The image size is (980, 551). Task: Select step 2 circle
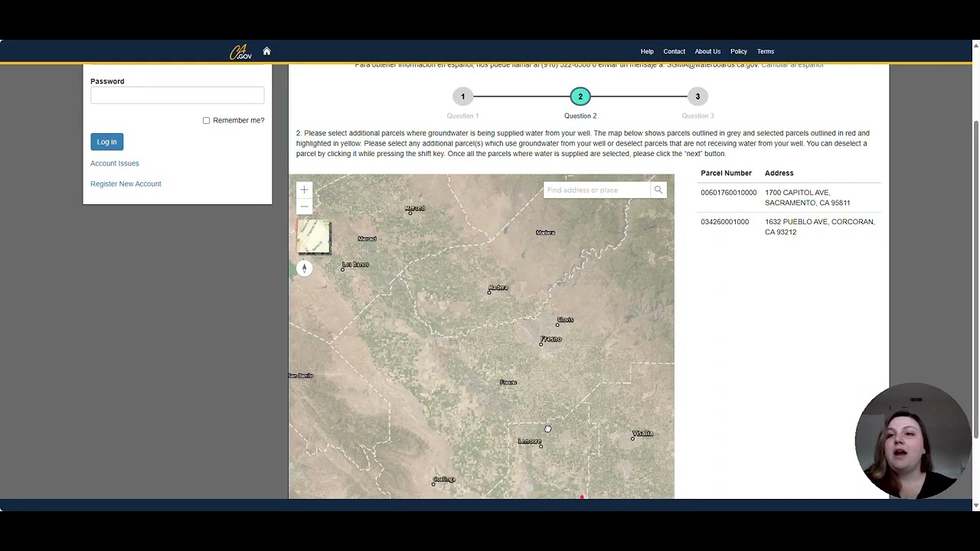point(580,96)
